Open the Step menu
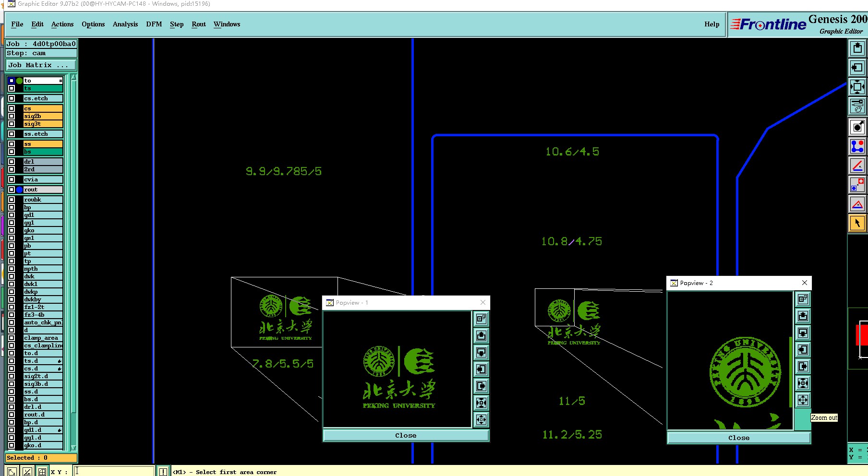The image size is (868, 476). pyautogui.click(x=177, y=24)
